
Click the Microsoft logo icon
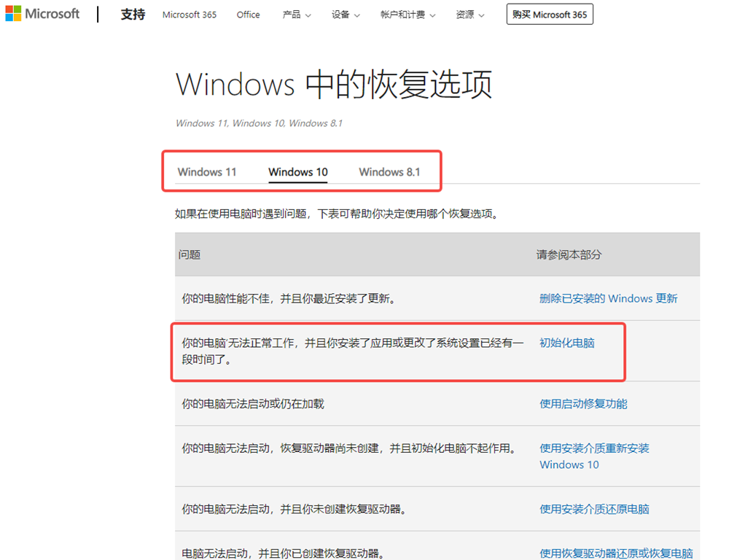(13, 14)
